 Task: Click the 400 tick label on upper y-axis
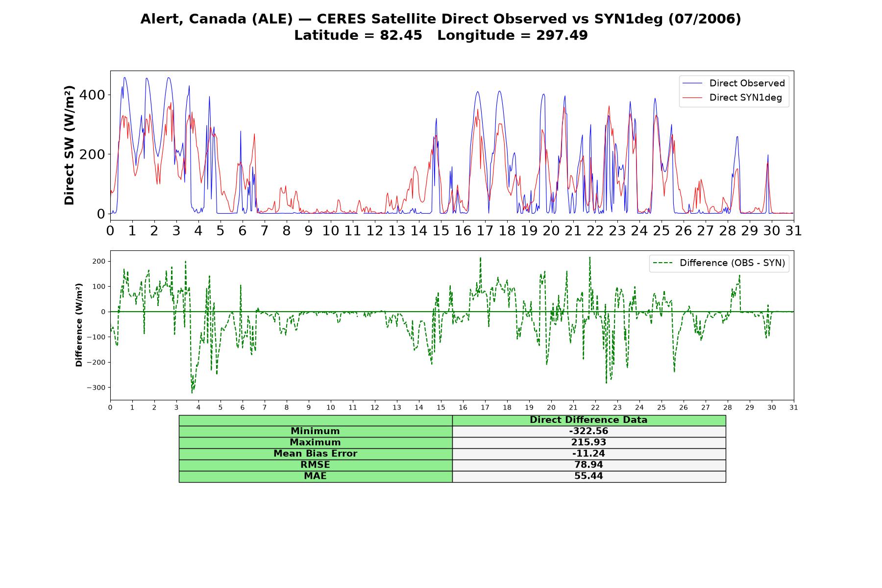tap(92, 95)
